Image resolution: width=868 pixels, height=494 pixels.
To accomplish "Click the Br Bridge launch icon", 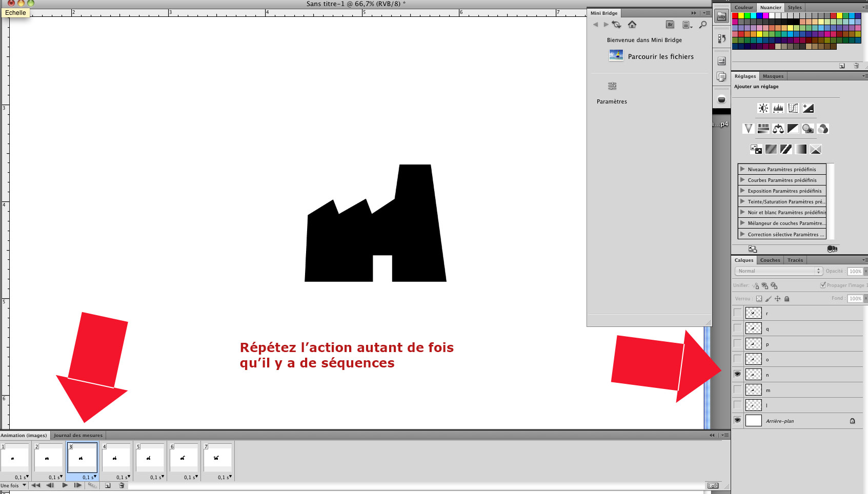I will [x=670, y=25].
